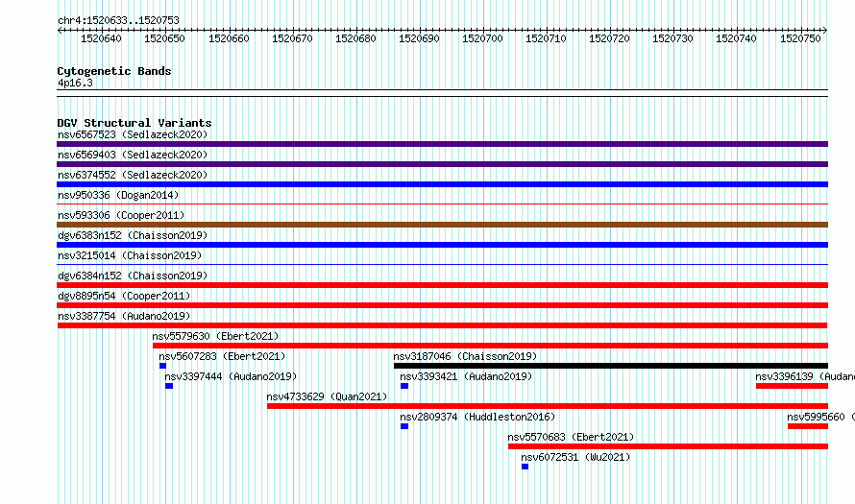
Task: Click the 4p16.3 band label
Action: coord(75,83)
